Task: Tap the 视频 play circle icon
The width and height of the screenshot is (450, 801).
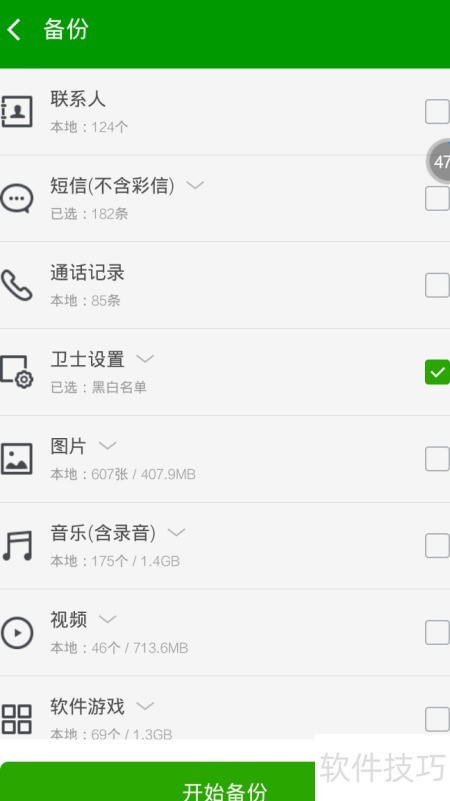Action: [17, 633]
